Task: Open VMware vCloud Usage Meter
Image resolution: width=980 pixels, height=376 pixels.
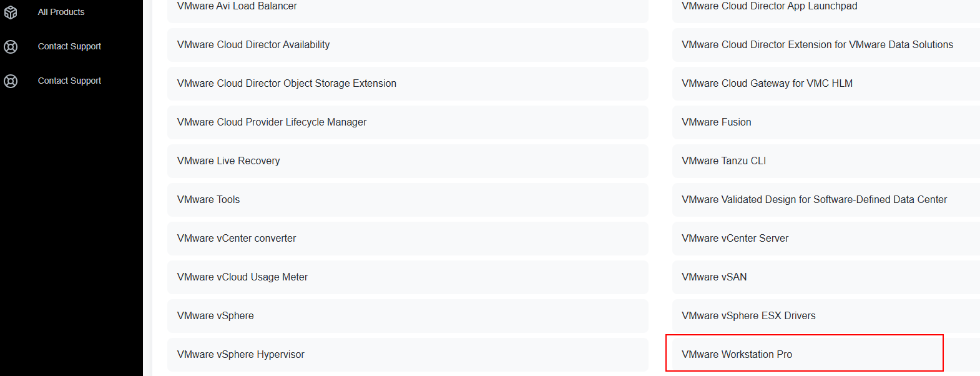Action: (242, 277)
